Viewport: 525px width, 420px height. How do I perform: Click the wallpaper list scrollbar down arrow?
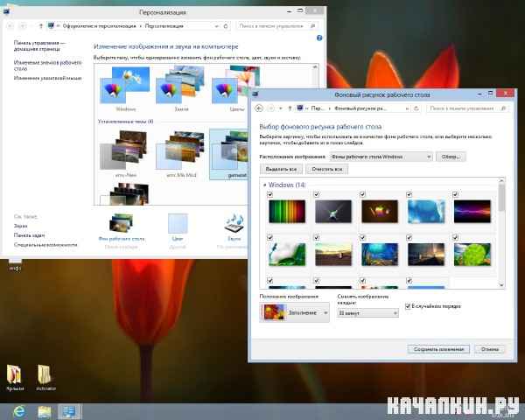(501, 285)
